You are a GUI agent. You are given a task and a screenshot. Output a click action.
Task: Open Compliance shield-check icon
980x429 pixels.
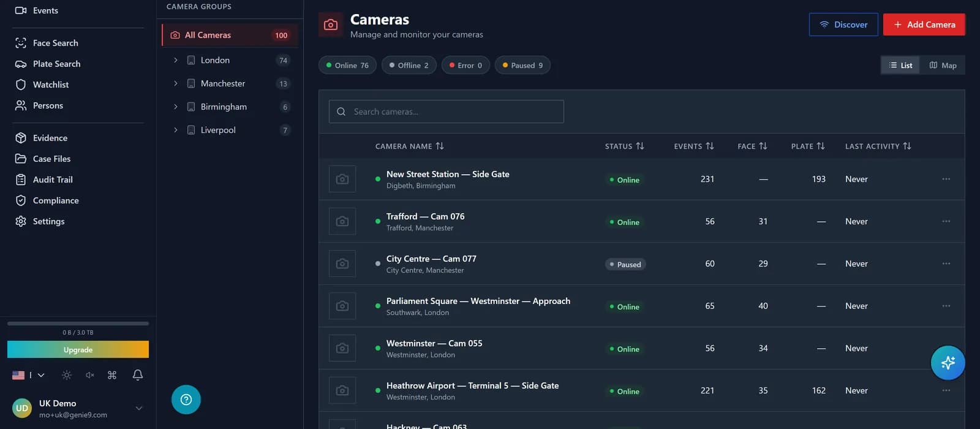pos(21,200)
